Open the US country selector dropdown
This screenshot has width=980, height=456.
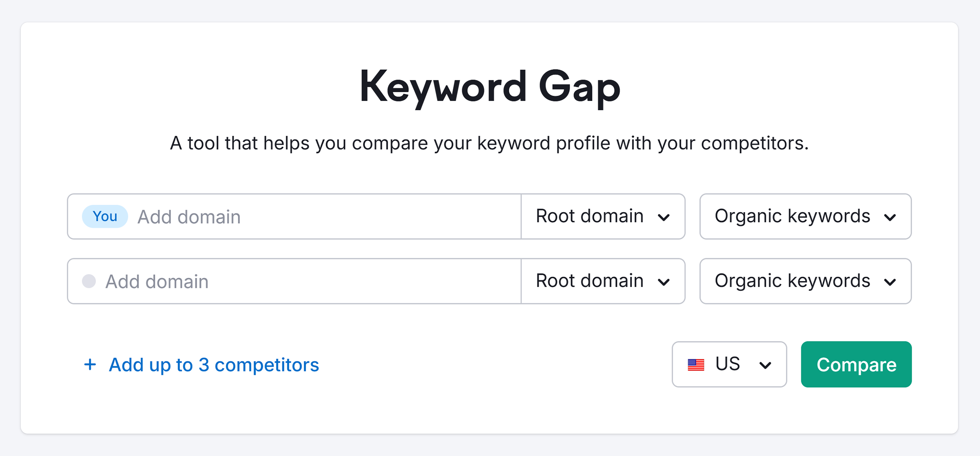(729, 364)
